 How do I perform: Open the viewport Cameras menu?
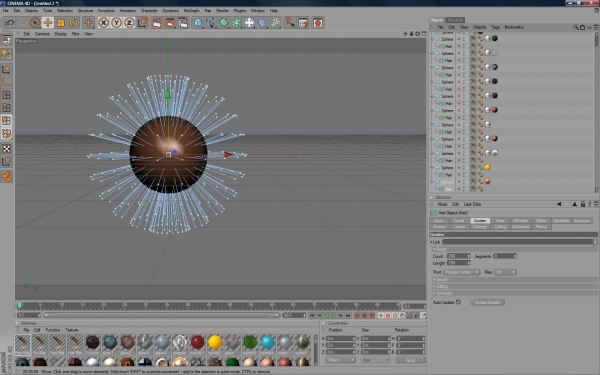coord(42,34)
